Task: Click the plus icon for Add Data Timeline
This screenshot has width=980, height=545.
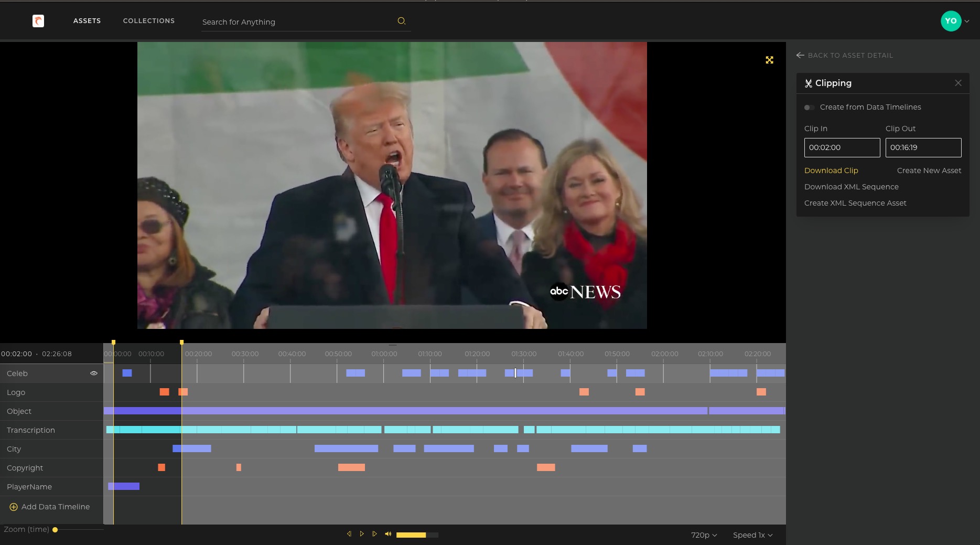Action: pos(14,507)
